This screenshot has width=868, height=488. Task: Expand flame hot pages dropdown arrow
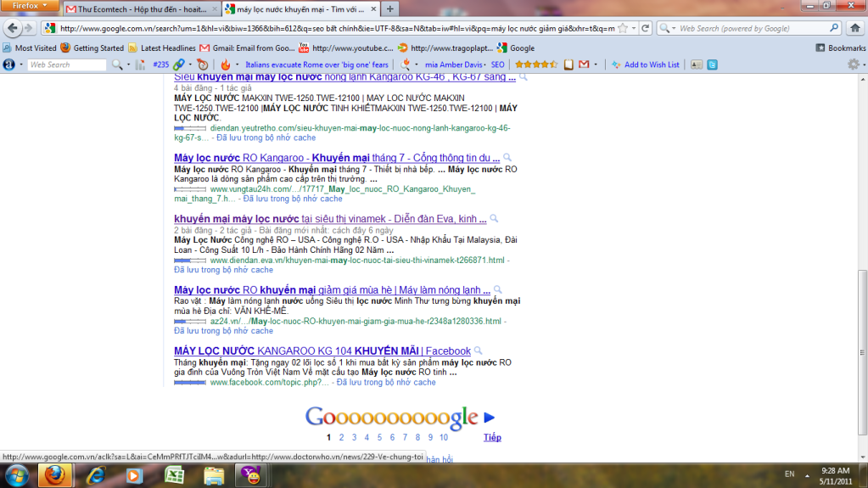tap(237, 65)
